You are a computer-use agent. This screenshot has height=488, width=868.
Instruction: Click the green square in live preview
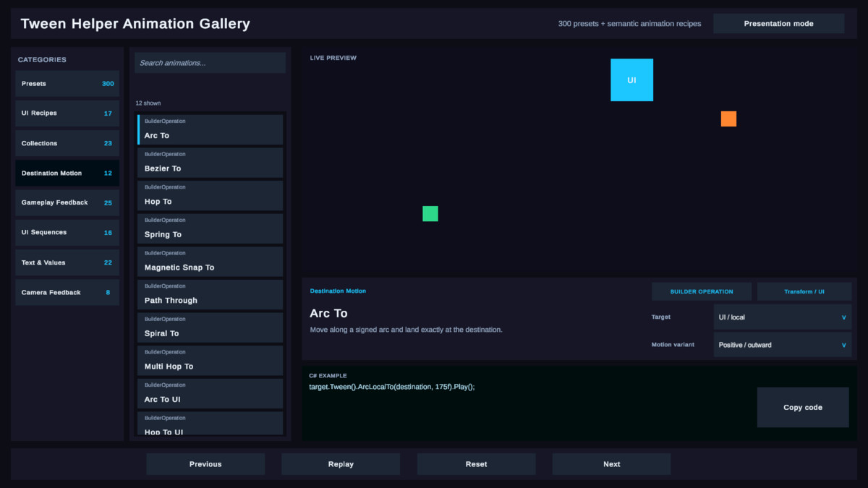coord(430,213)
